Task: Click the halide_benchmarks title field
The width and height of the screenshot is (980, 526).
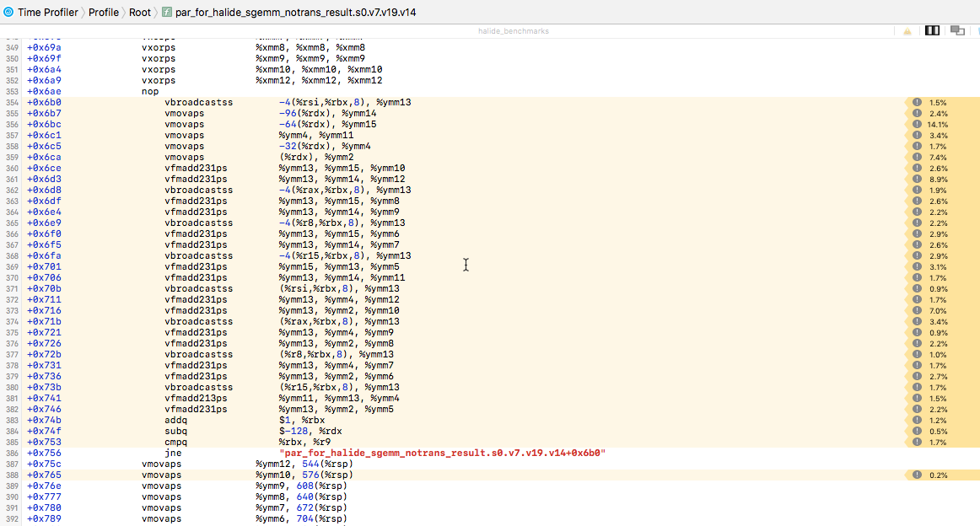Action: 516,30
